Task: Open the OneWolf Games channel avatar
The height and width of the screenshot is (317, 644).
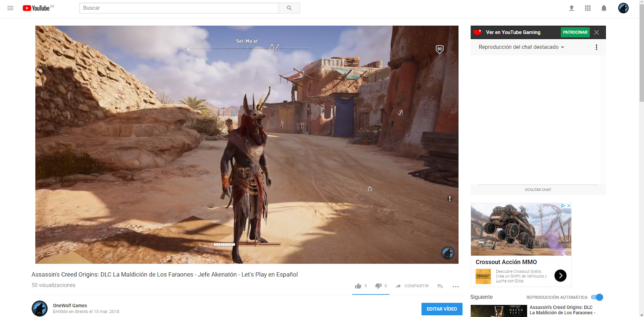Action: coord(39,309)
